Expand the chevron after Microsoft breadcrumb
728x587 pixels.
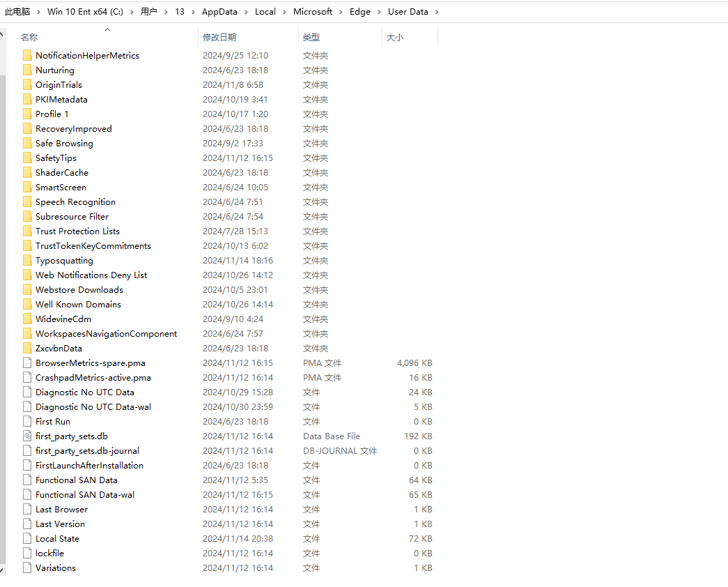[x=341, y=12]
